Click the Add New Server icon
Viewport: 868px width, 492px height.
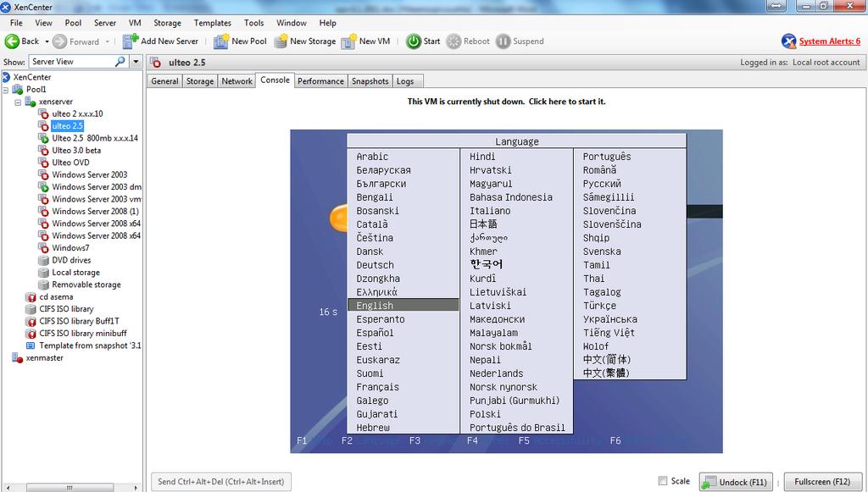[x=130, y=41]
